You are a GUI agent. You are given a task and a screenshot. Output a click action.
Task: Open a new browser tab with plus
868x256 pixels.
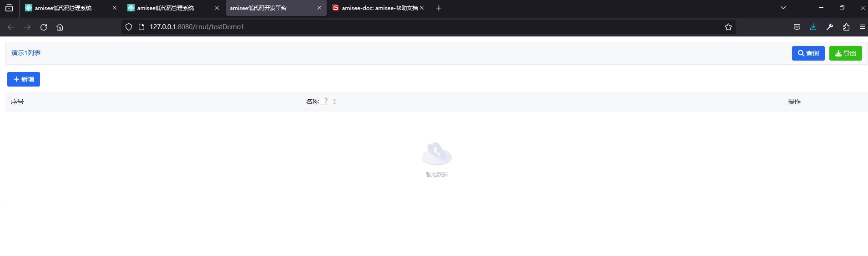[439, 8]
